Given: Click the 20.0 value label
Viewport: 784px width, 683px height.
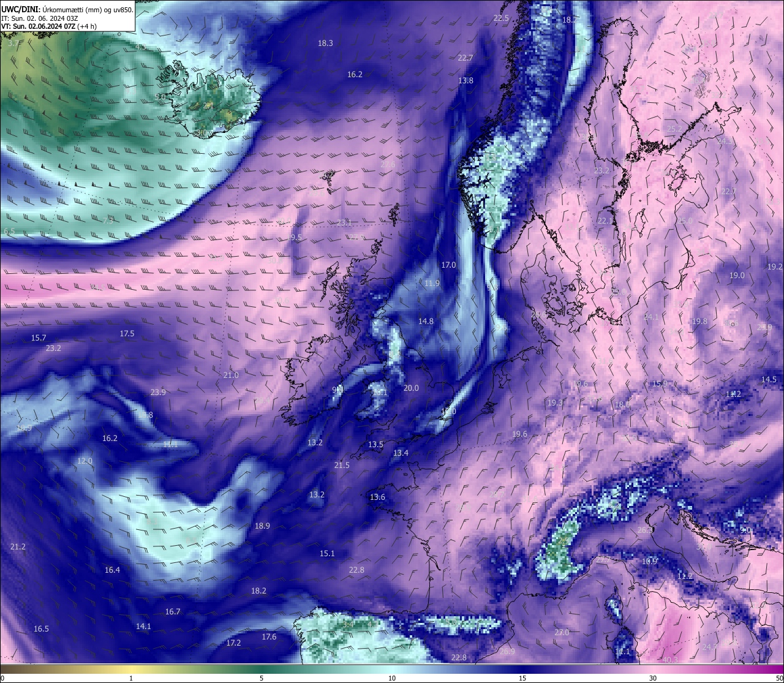Looking at the screenshot, I should [411, 388].
